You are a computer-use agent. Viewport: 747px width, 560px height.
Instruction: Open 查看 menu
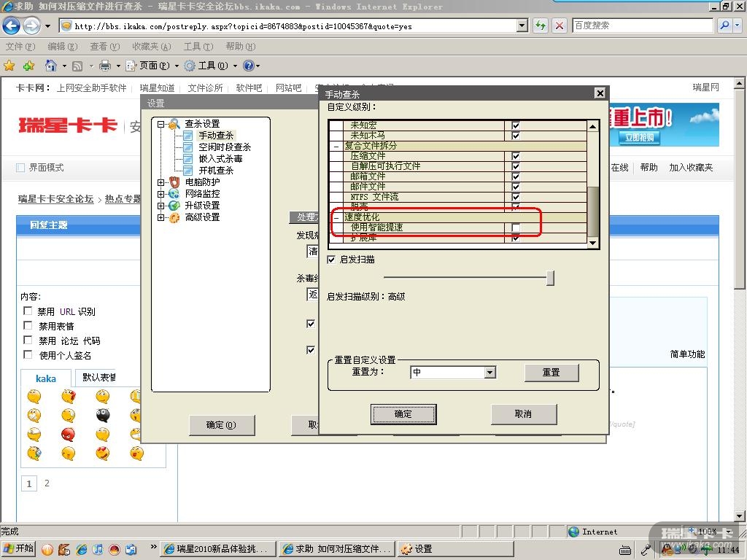[105, 47]
